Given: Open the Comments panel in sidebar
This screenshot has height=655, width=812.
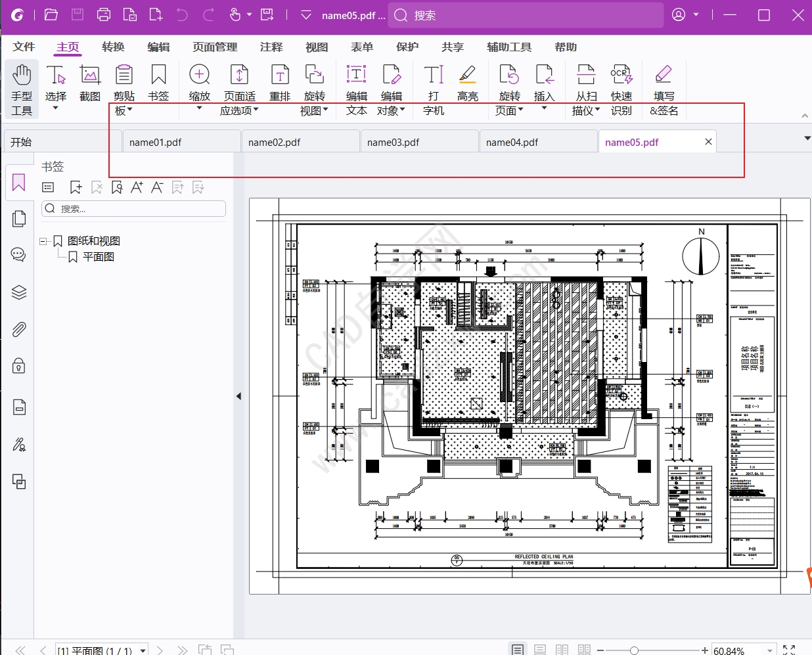Looking at the screenshot, I should point(19,255).
